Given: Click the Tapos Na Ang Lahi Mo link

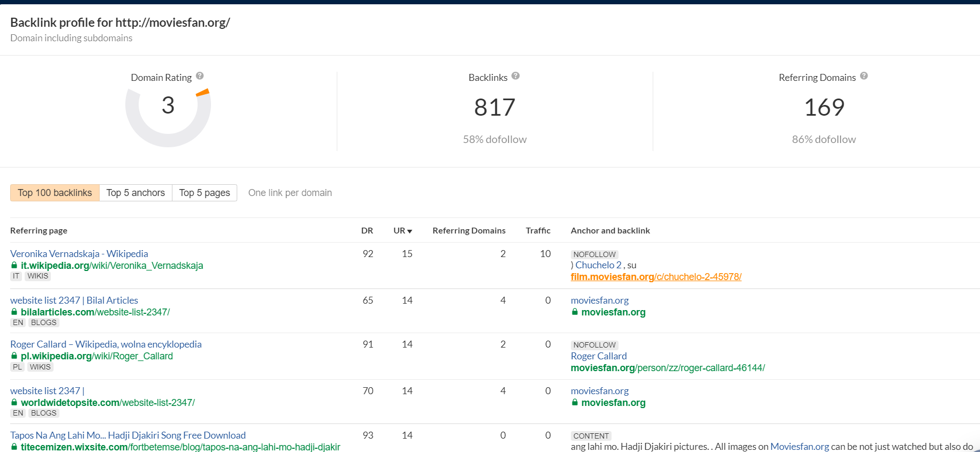Looking at the screenshot, I should click(128, 435).
